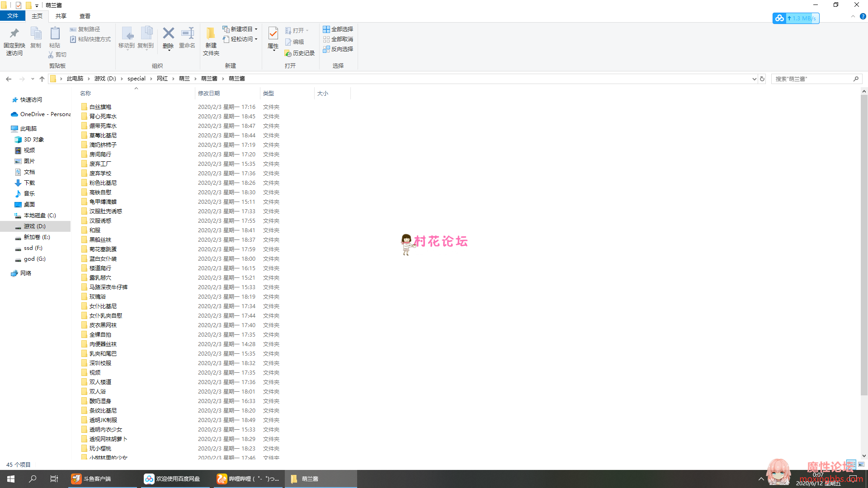
Task: Open the File (文件) tab
Action: pyautogui.click(x=13, y=16)
